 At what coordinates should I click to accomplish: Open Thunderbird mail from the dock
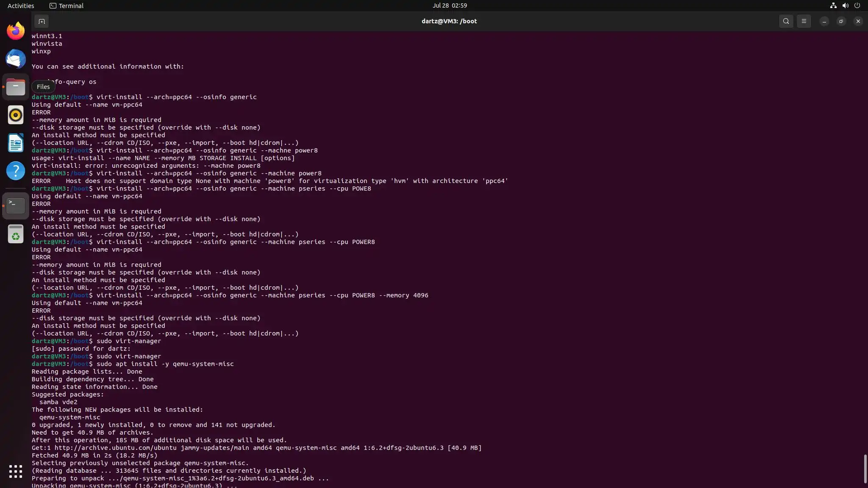coord(16,59)
